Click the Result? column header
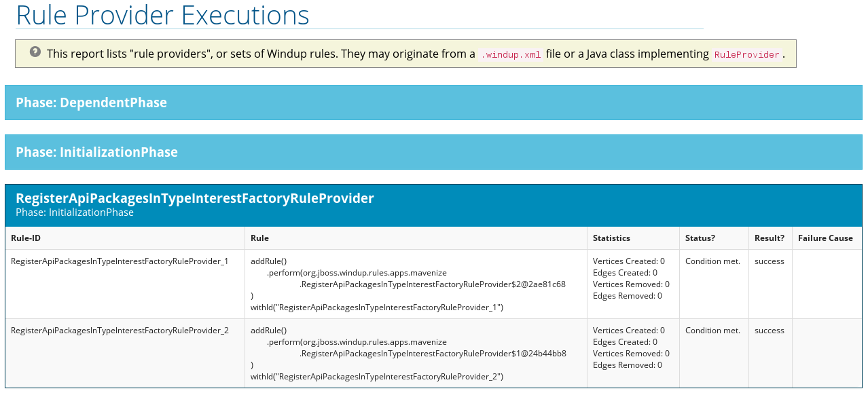Screen dimensions: 868x393 [768, 238]
